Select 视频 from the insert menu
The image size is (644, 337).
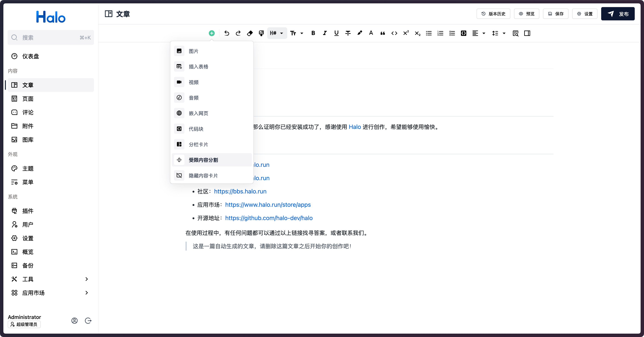pos(212,82)
